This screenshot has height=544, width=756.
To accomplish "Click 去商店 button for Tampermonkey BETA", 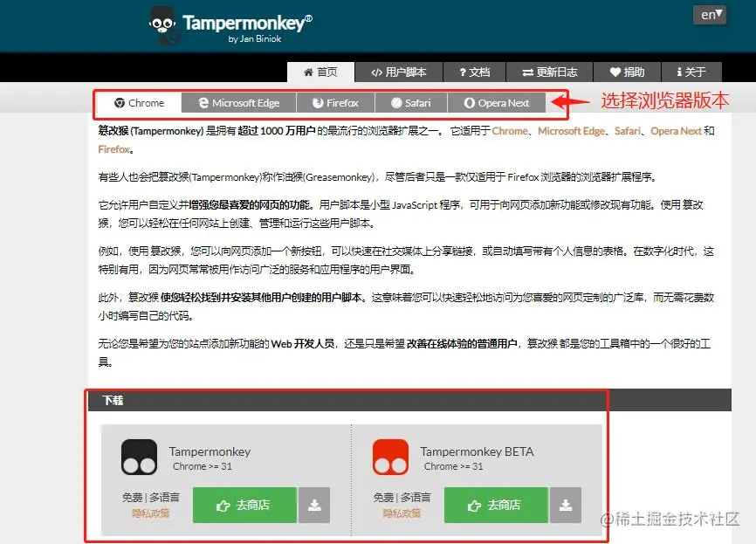I will [496, 505].
